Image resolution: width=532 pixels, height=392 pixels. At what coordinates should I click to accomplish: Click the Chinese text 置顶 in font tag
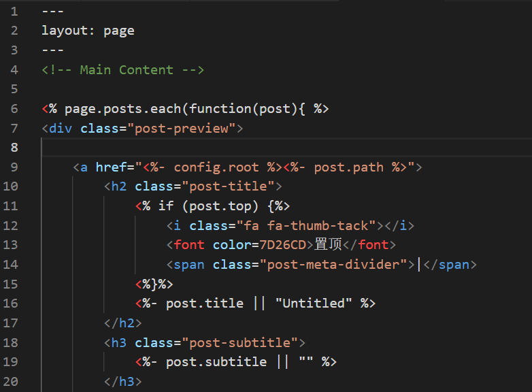click(329, 245)
